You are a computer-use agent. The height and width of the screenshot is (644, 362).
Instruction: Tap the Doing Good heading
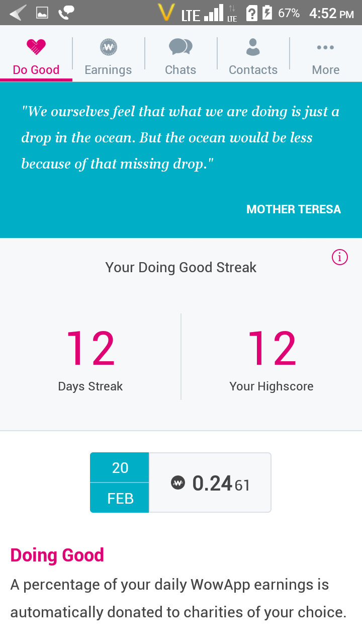pyautogui.click(x=57, y=555)
